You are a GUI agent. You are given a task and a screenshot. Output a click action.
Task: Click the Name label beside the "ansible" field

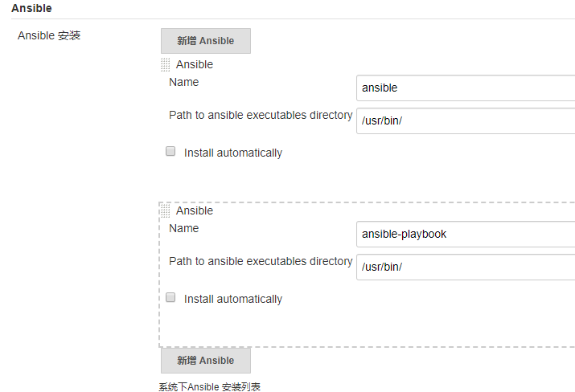tap(183, 82)
